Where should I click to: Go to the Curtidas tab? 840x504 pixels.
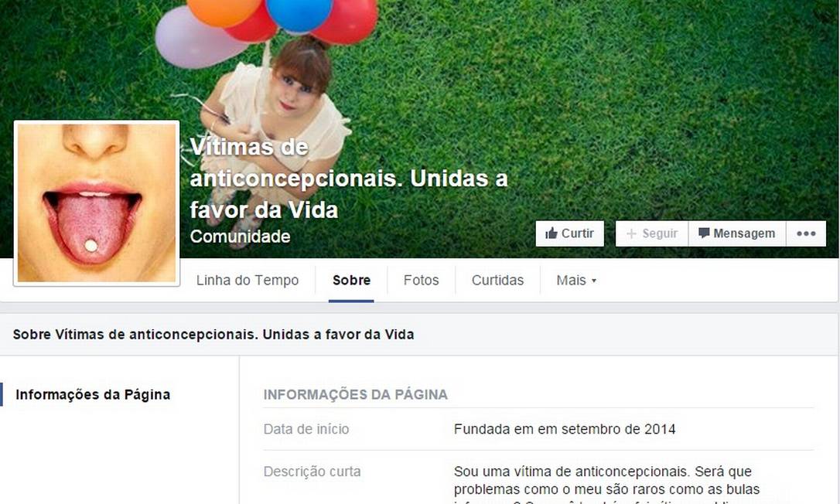pos(497,280)
